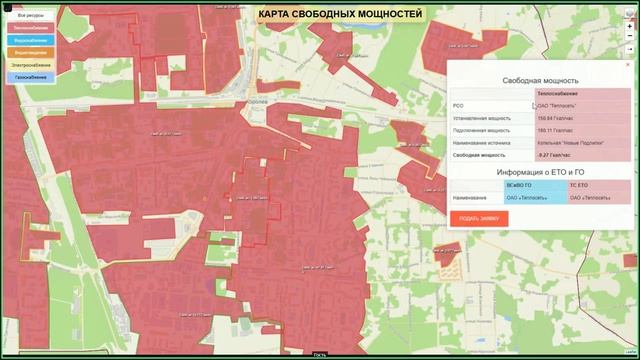Toggle the Водоотведение layer filter
Screen dimensions: 640x360
point(31,53)
